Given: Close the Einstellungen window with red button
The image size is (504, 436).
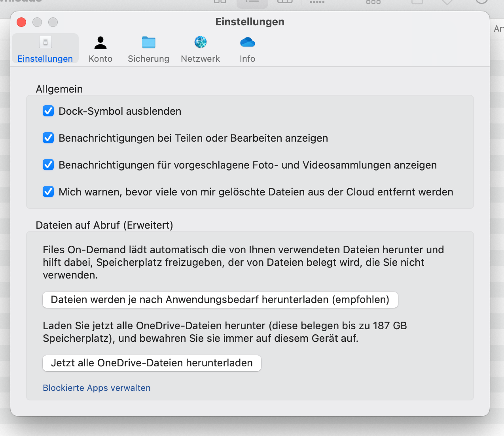Looking at the screenshot, I should (21, 22).
